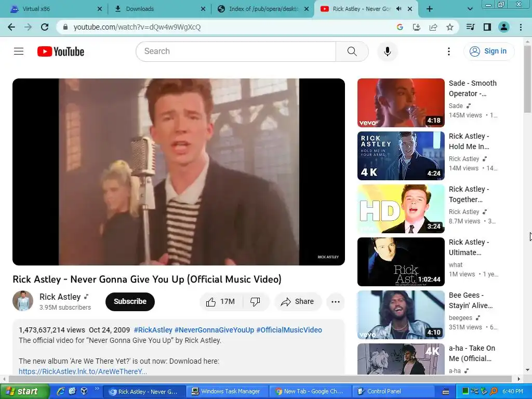This screenshot has width=532, height=399.
Task: Open the Windows Start menu
Action: click(x=24, y=392)
